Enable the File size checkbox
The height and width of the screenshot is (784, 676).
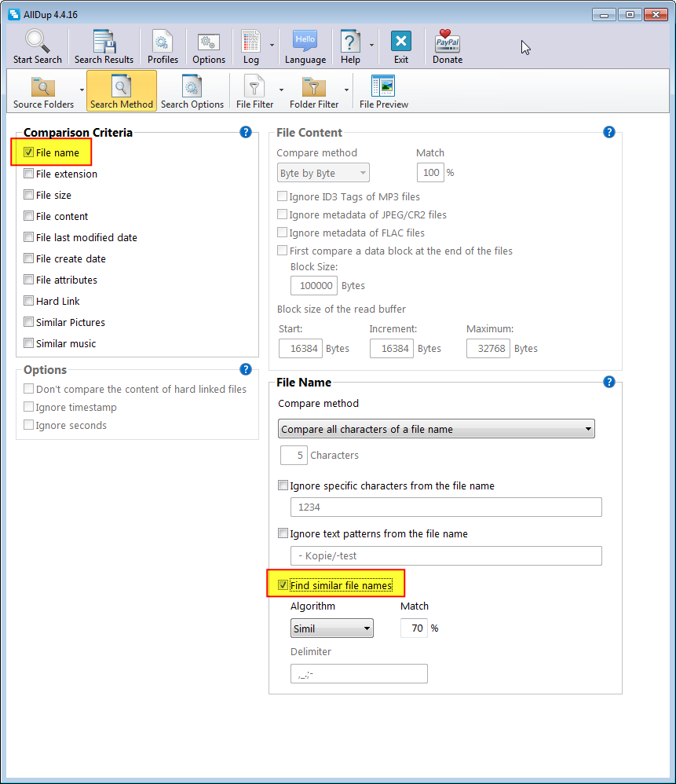[x=29, y=196]
